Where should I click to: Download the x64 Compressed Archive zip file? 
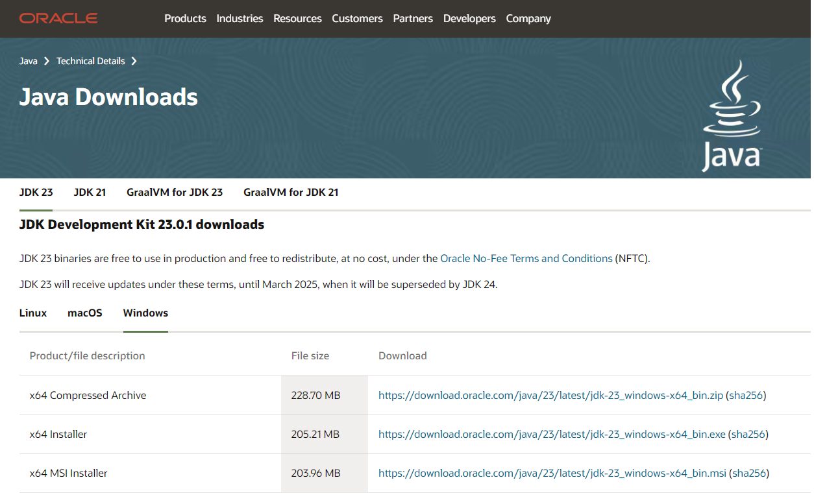pyautogui.click(x=550, y=395)
